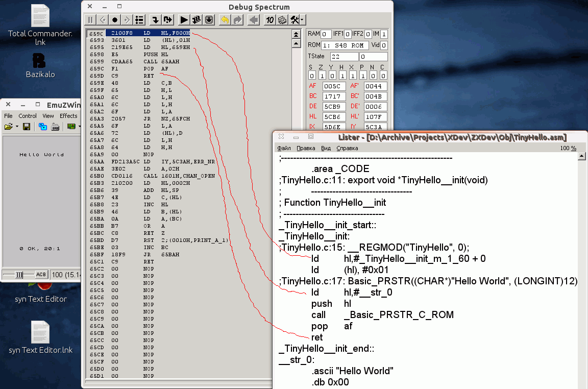The image size is (588, 389).
Task: Click the IFF1 value field
Action: [x=347, y=34]
